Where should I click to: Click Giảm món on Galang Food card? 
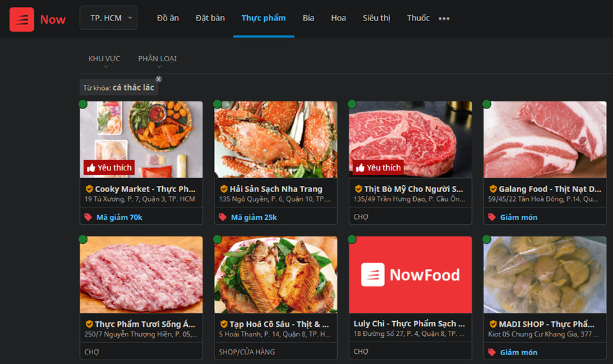[x=518, y=217]
